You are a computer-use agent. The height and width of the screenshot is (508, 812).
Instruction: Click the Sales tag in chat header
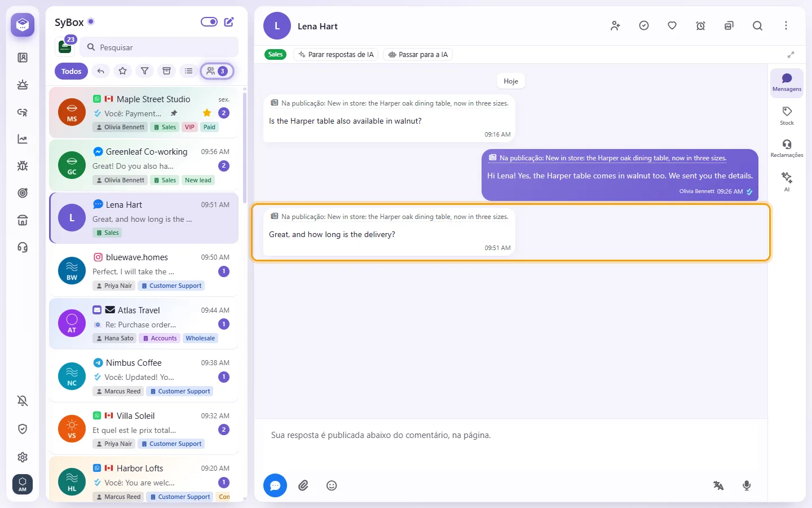[x=276, y=55]
